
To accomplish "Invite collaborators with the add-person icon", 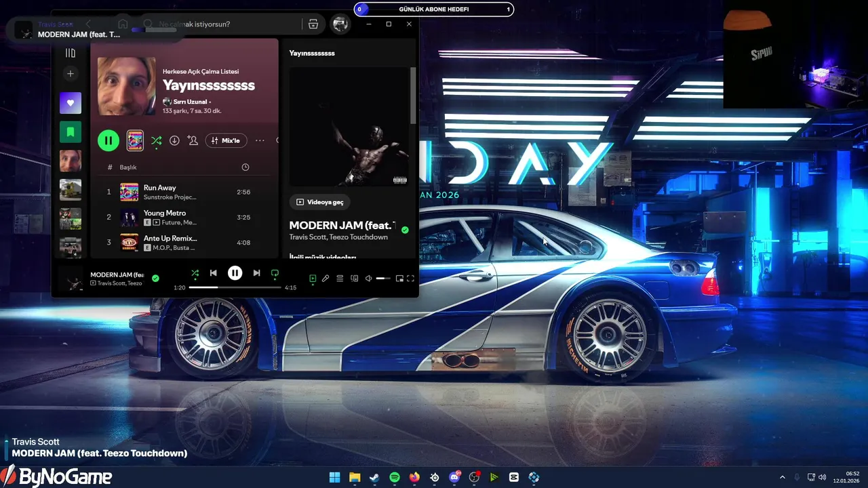I will pos(193,140).
